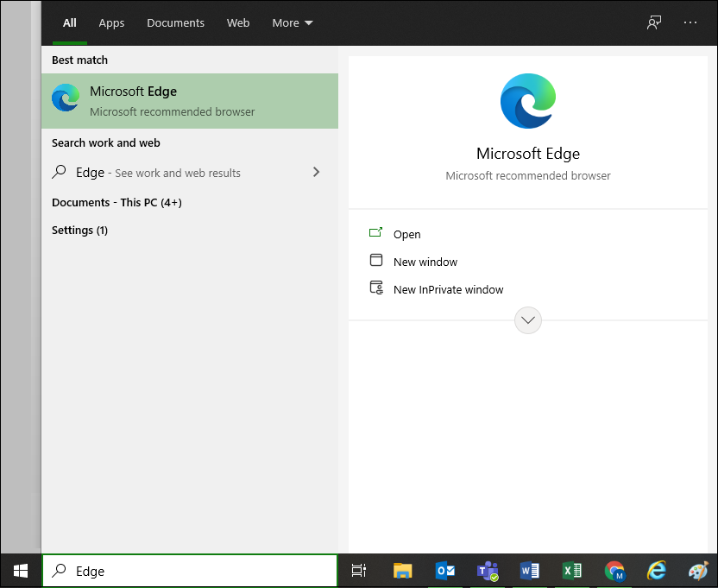The height and width of the screenshot is (588, 718).
Task: Open Excel from the taskbar
Action: click(572, 571)
